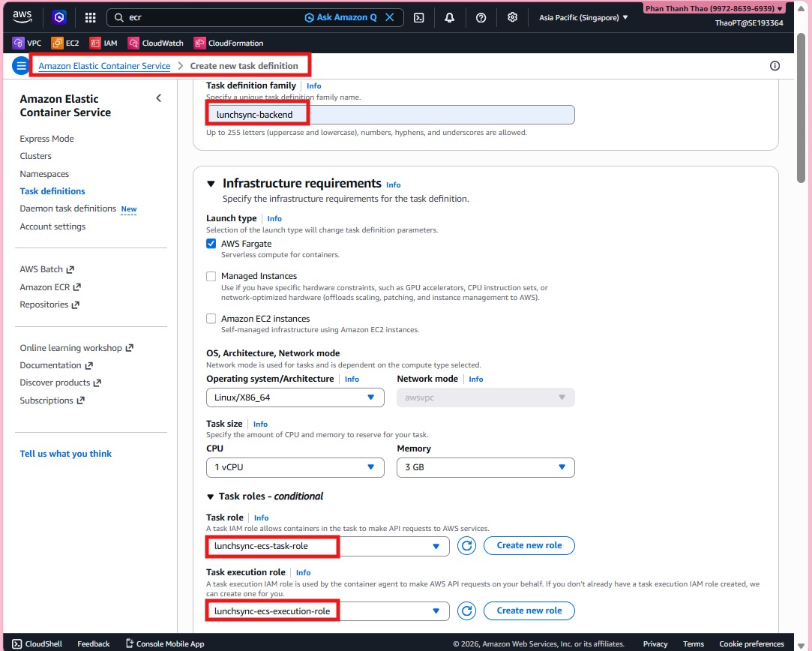Click the notifications bell

tap(450, 16)
